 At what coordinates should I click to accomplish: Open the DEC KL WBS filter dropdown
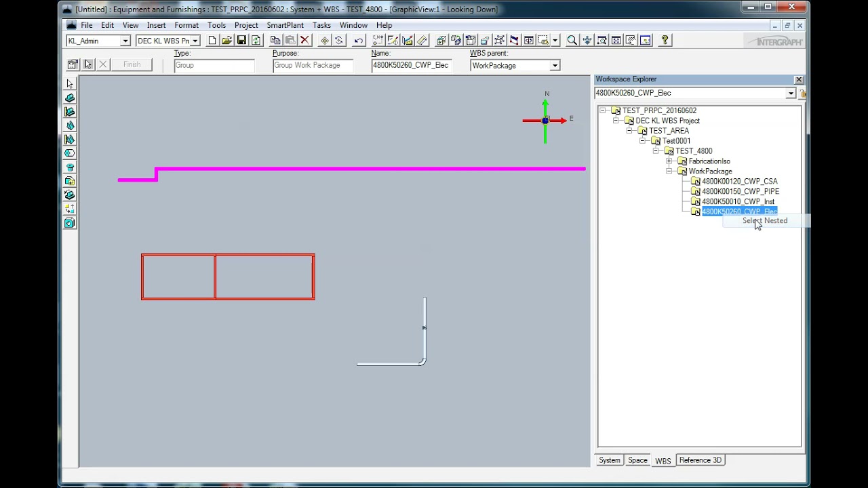(x=195, y=41)
